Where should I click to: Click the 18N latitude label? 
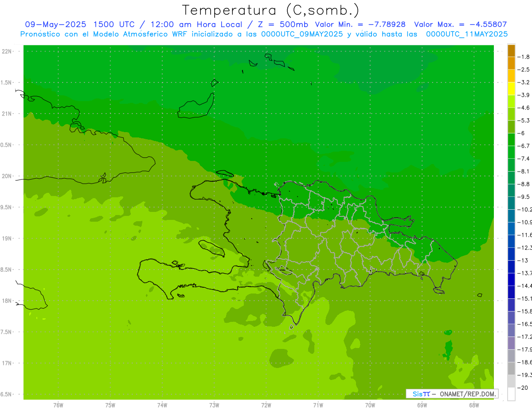click(7, 301)
